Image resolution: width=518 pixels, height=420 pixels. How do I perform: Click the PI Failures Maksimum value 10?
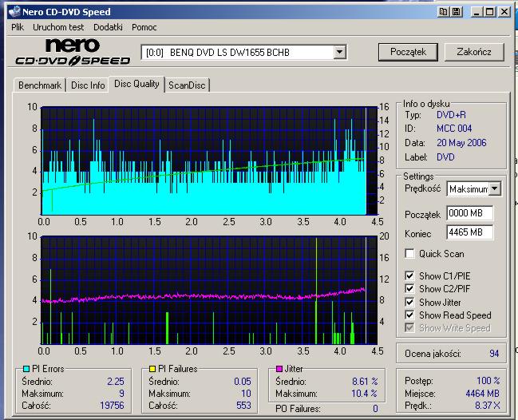[x=246, y=394]
